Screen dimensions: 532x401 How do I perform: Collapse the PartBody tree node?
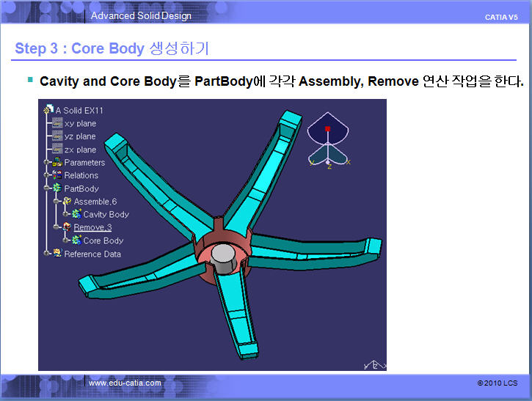[47, 189]
